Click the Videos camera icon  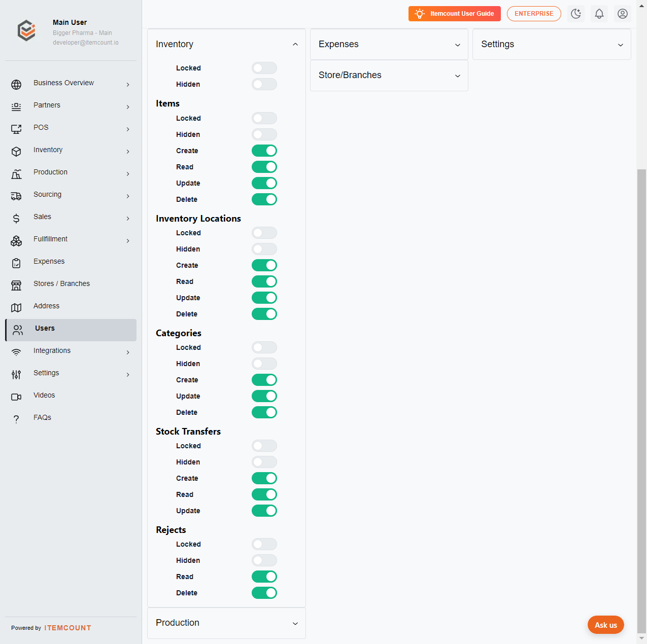coord(16,397)
